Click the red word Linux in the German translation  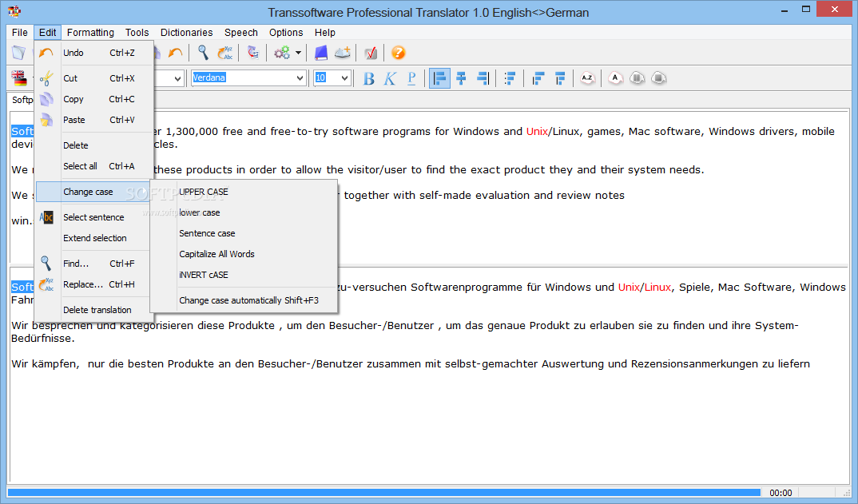point(657,288)
